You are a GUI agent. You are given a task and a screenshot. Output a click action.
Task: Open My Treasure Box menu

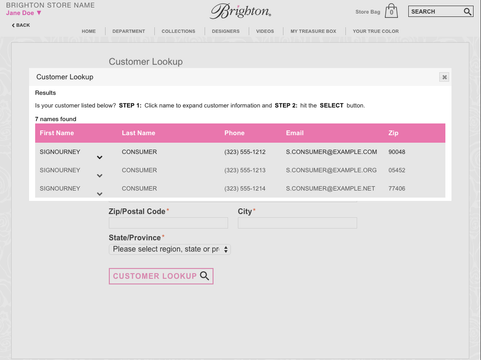pyautogui.click(x=313, y=31)
